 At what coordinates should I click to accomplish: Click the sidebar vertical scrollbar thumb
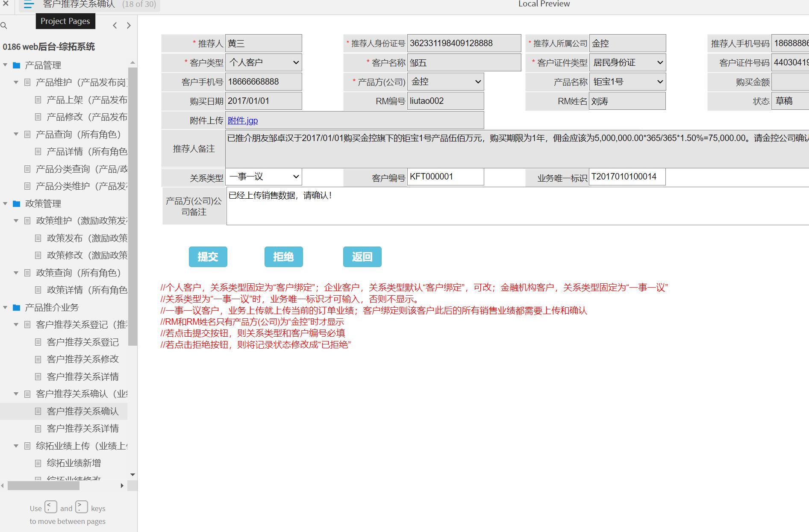coord(132,206)
